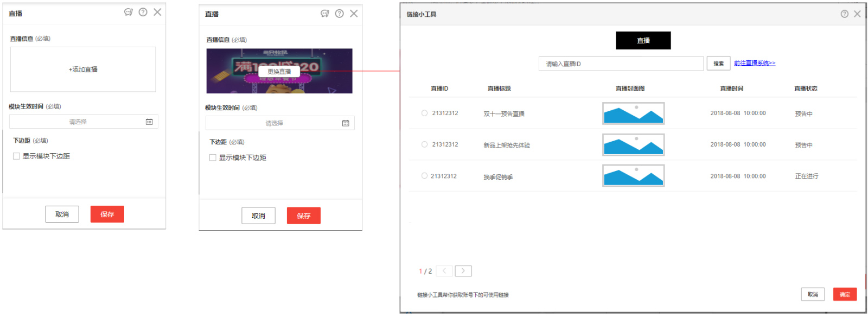Click the time cell in the 双十一预告直播 row

(x=738, y=113)
